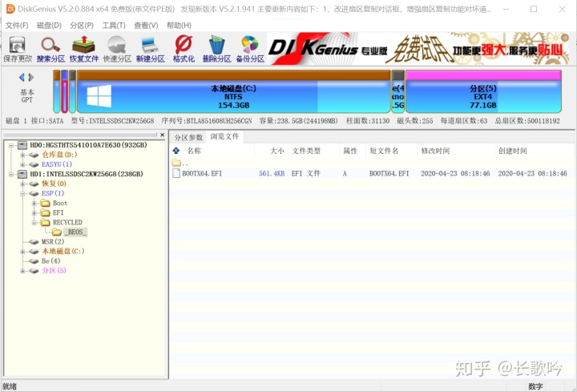Viewport: 577px width, 392px height.
Task: Open the 磁盘(D) menu
Action: [49, 26]
